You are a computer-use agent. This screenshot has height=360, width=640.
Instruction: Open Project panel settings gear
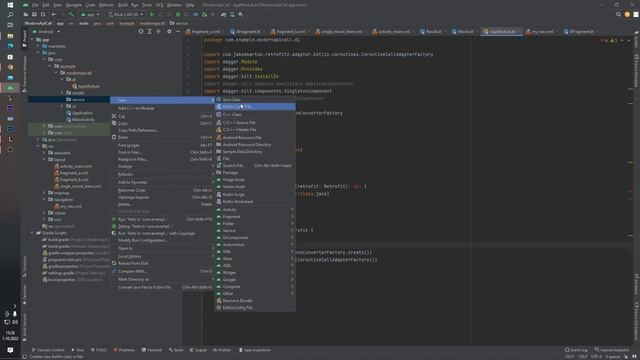[169, 31]
